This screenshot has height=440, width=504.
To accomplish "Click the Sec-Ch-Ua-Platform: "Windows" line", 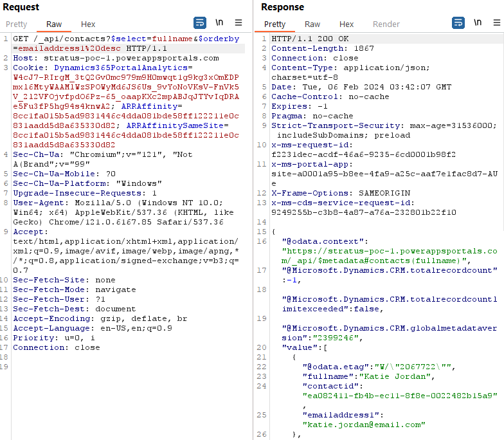I will click(x=87, y=184).
